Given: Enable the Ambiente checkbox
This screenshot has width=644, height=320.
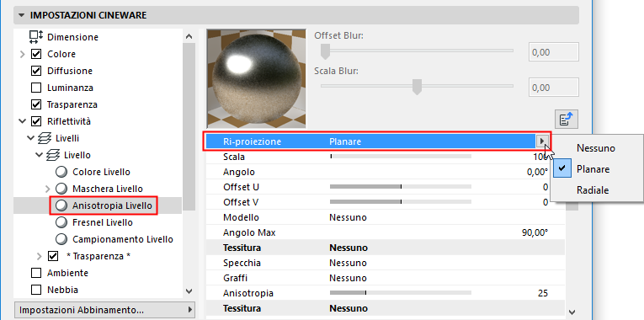Looking at the screenshot, I should 36,273.
